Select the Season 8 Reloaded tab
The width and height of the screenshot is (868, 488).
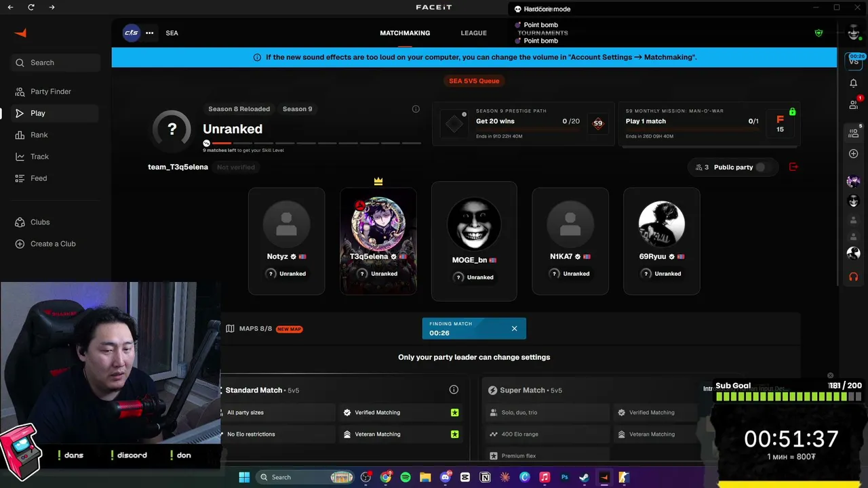pyautogui.click(x=239, y=108)
